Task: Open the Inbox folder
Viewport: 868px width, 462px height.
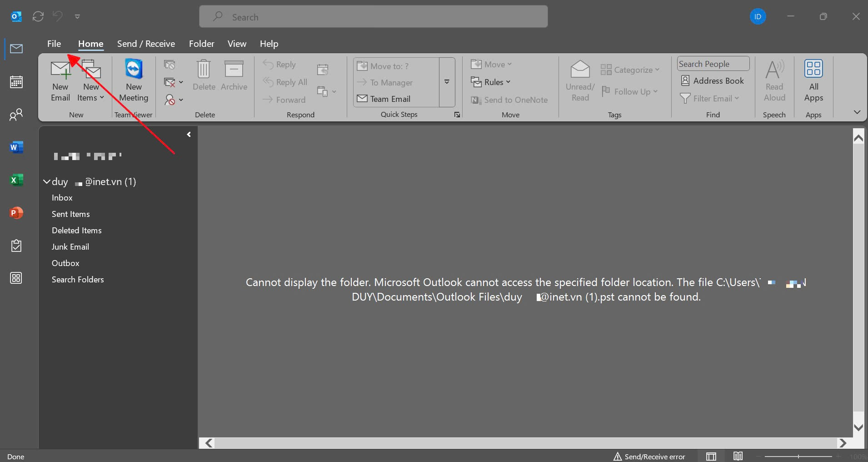Action: [x=62, y=198]
